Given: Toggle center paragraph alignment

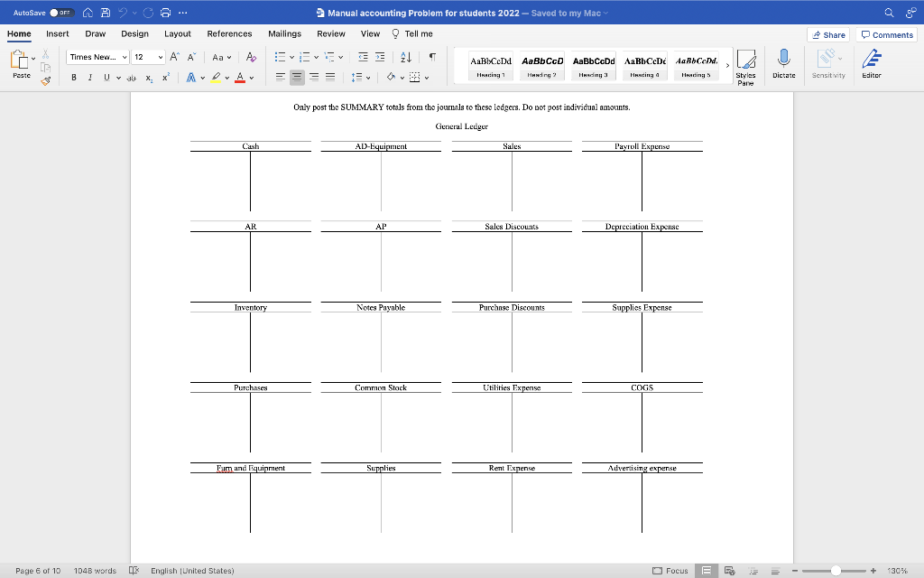Looking at the screenshot, I should tap(298, 77).
